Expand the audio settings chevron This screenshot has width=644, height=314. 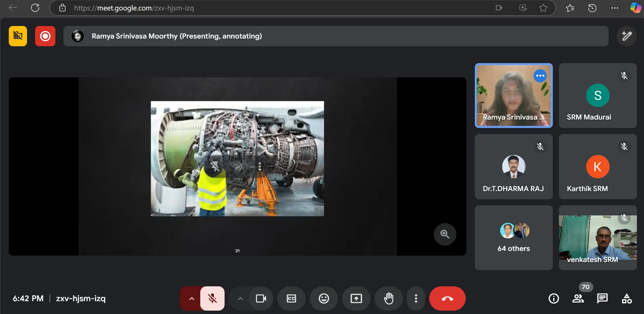click(x=191, y=298)
